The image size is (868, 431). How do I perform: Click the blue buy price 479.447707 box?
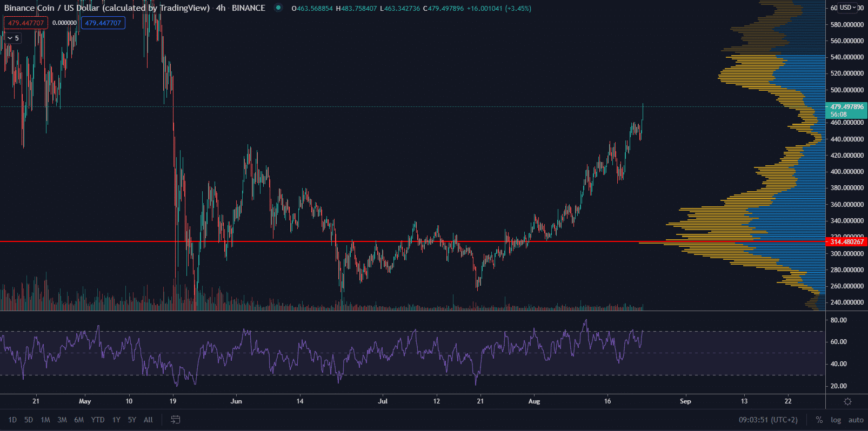click(x=103, y=23)
